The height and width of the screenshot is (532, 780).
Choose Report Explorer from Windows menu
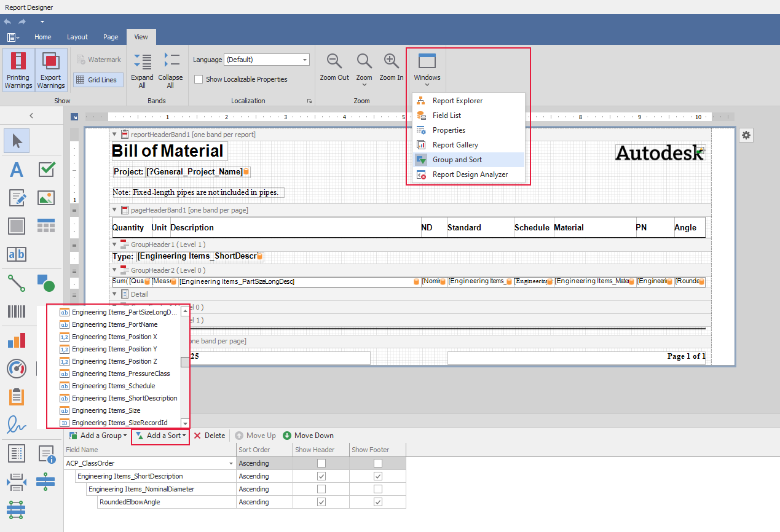pyautogui.click(x=469, y=101)
